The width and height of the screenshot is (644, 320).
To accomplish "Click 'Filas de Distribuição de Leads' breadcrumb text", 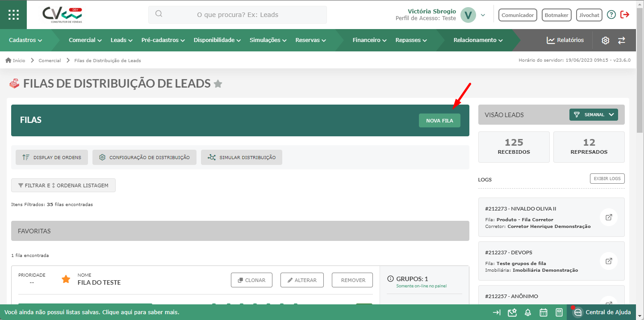I will coord(108,60).
